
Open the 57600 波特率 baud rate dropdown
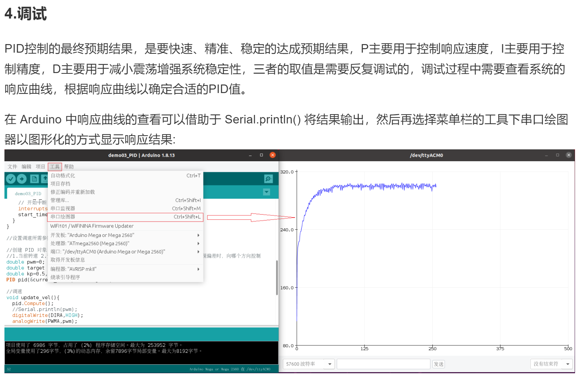pos(309,364)
